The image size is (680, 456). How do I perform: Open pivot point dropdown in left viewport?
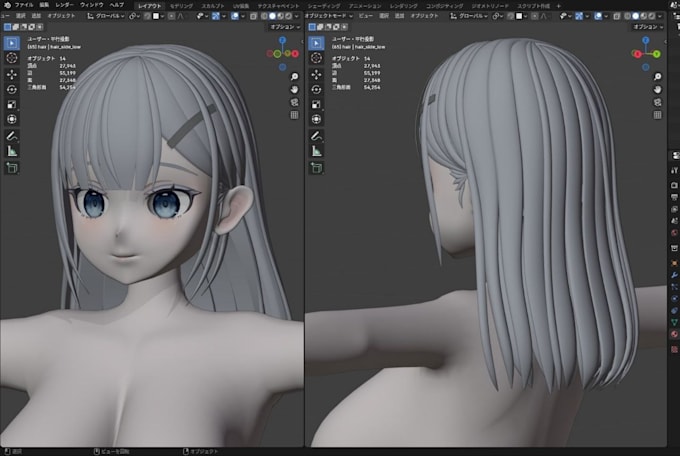134,16
